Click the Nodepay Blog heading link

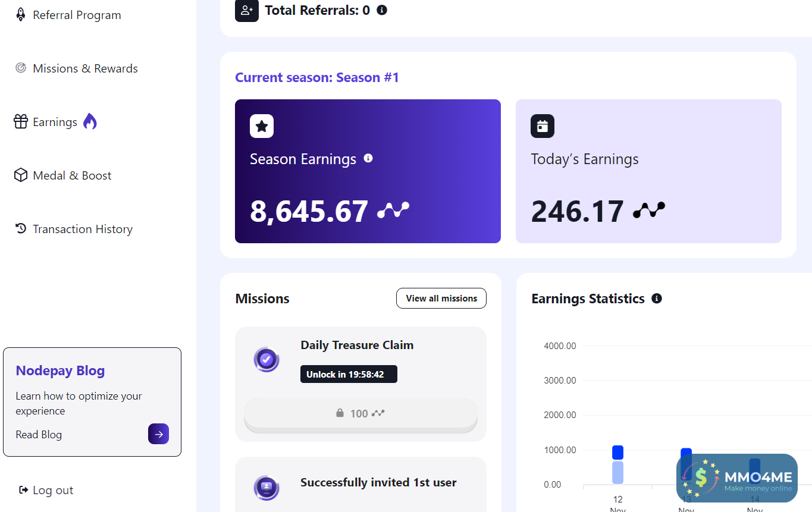60,370
